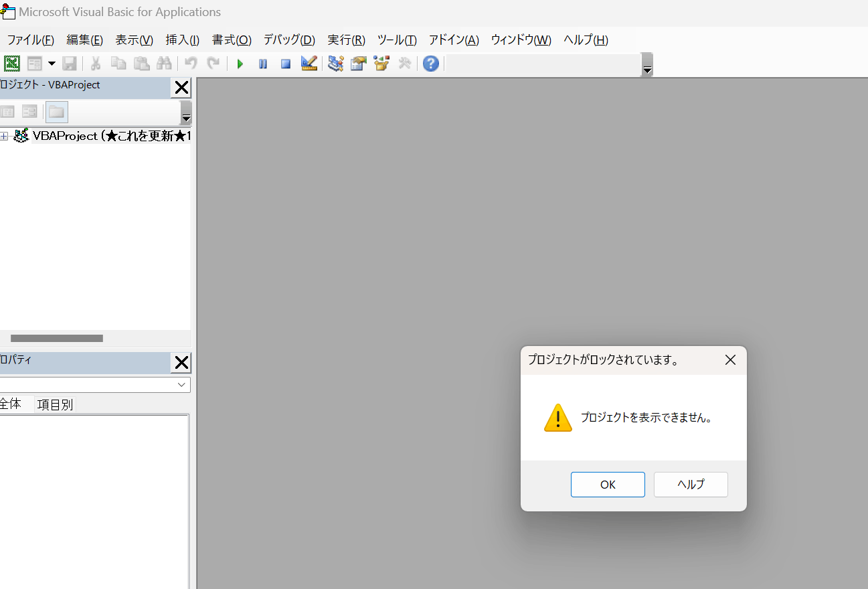The image size is (868, 589).
Task: Open the ツール(T) menu
Action: pos(397,39)
